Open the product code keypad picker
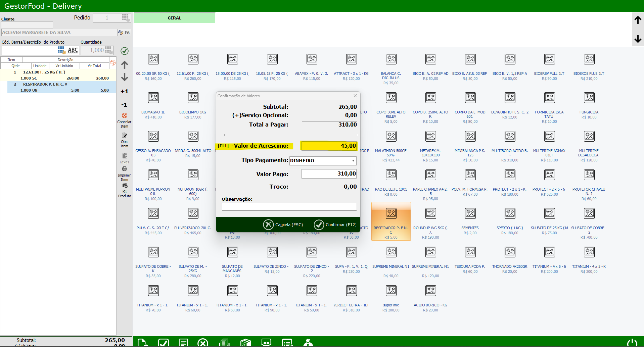The width and height of the screenshot is (644, 347). (x=61, y=50)
